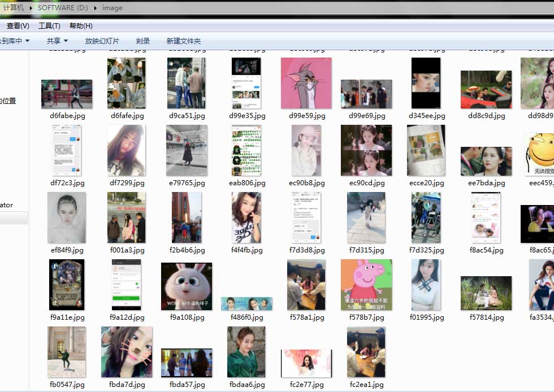The image size is (554, 392).
Task: Select thumbnail fbda7d.jpg
Action: 127,352
